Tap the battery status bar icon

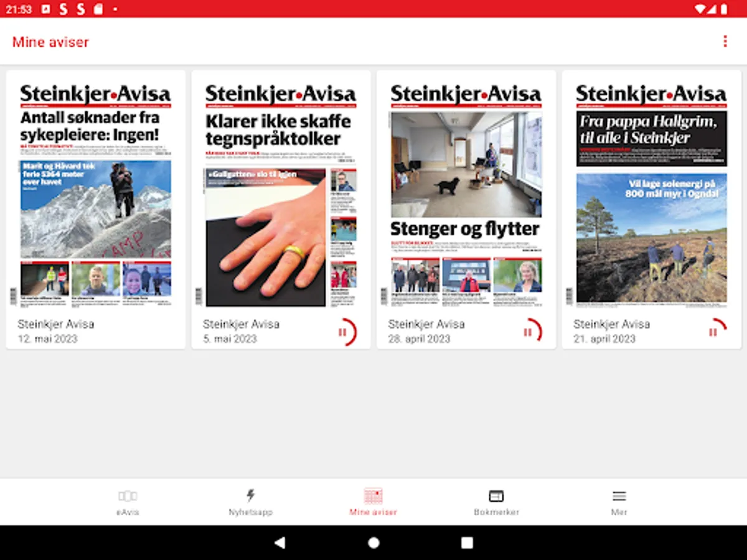(x=724, y=9)
